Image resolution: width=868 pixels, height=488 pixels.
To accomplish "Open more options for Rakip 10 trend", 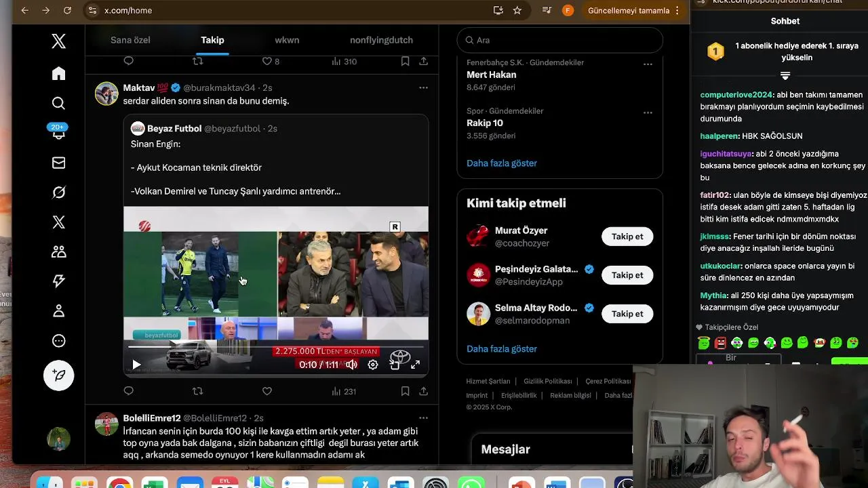I will point(648,113).
